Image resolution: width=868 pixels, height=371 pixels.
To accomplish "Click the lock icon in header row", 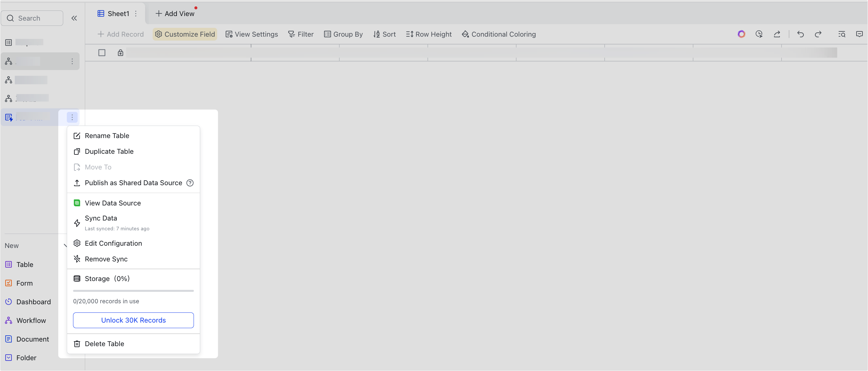I will [120, 53].
